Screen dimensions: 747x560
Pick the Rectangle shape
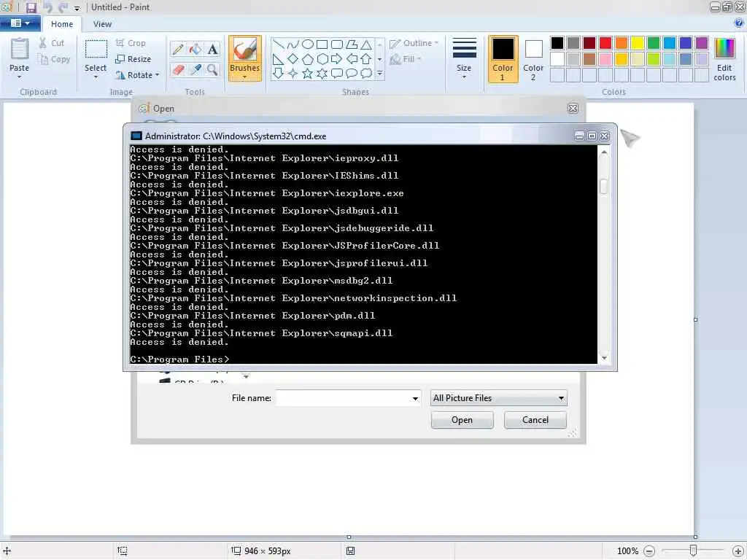322,44
